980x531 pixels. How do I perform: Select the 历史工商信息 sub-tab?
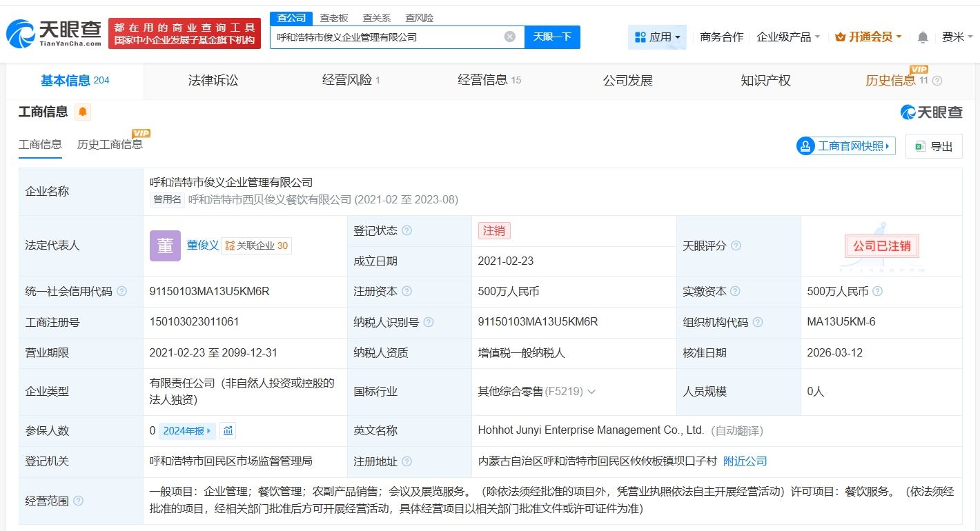coord(110,144)
